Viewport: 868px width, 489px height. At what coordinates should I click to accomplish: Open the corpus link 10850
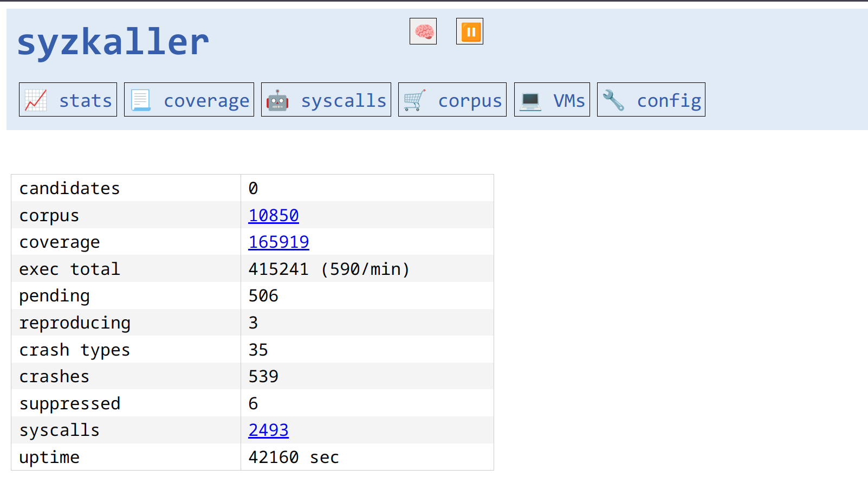273,215
